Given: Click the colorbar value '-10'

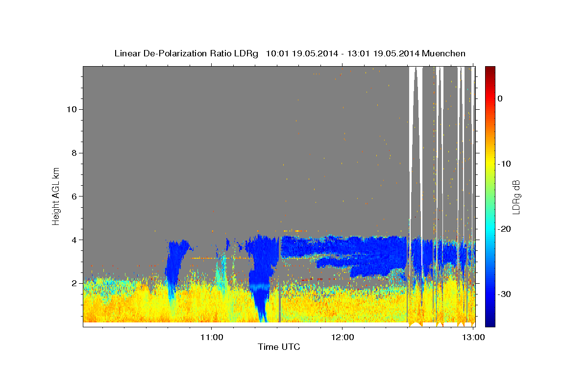Looking at the screenshot, I should [504, 164].
